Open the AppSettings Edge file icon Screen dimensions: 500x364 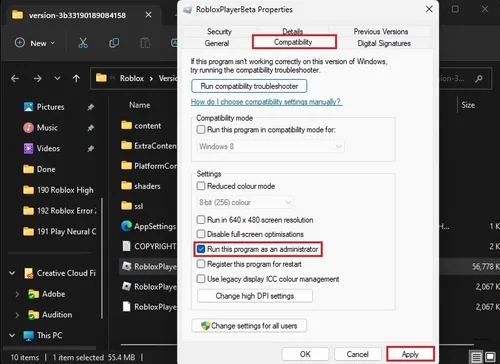[126, 226]
